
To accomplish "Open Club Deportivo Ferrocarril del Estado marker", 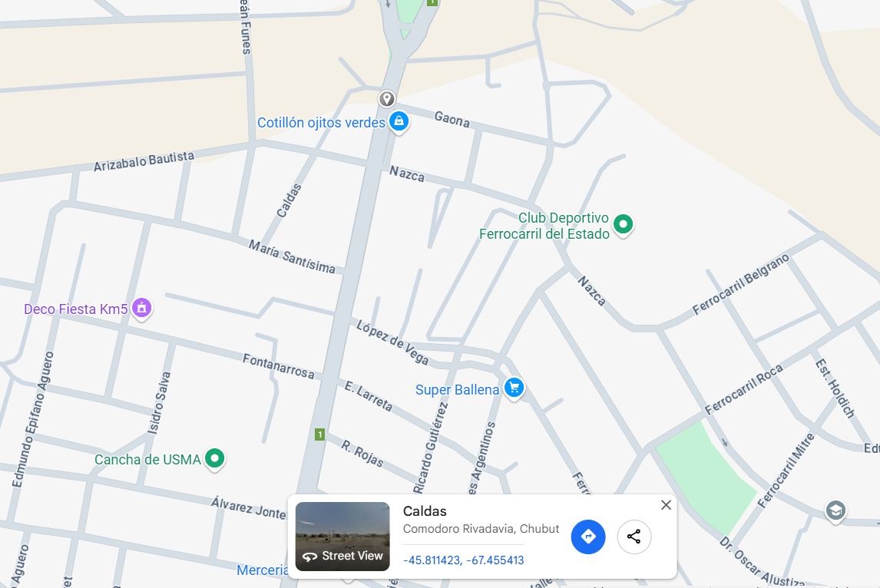I will [x=623, y=225].
